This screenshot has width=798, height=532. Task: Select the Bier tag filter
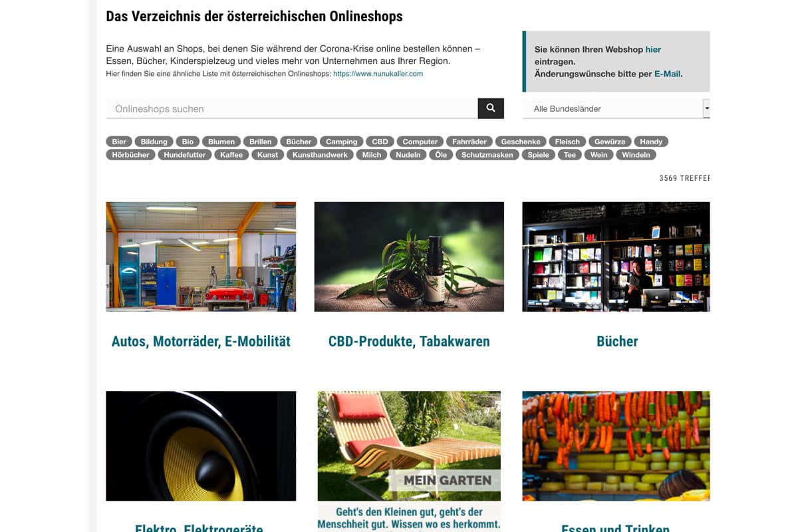pyautogui.click(x=119, y=142)
